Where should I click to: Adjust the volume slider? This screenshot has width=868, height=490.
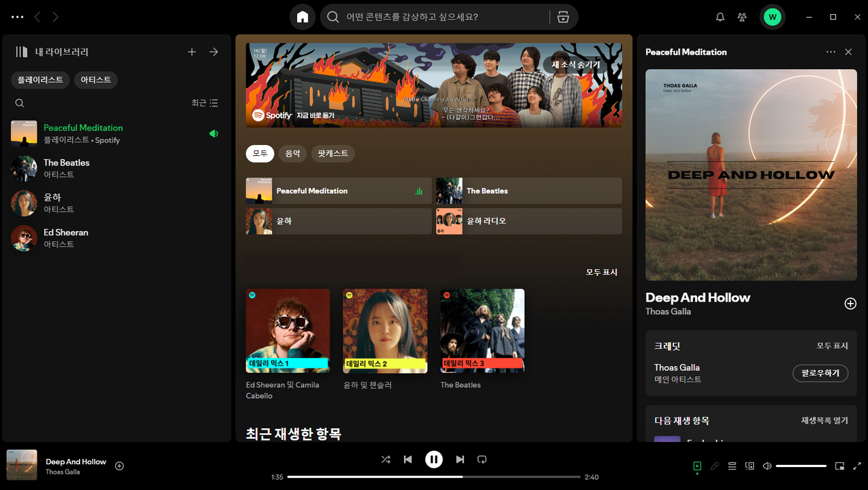pos(801,466)
